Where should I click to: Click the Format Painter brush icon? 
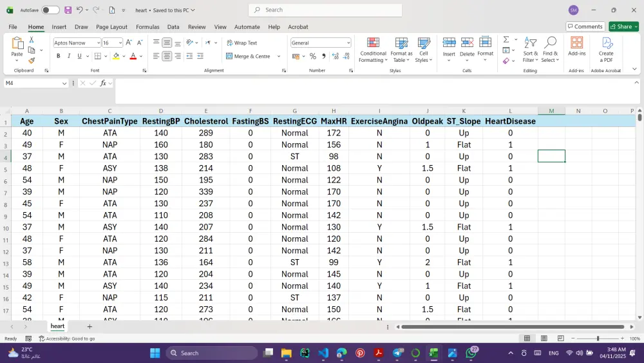(x=31, y=60)
